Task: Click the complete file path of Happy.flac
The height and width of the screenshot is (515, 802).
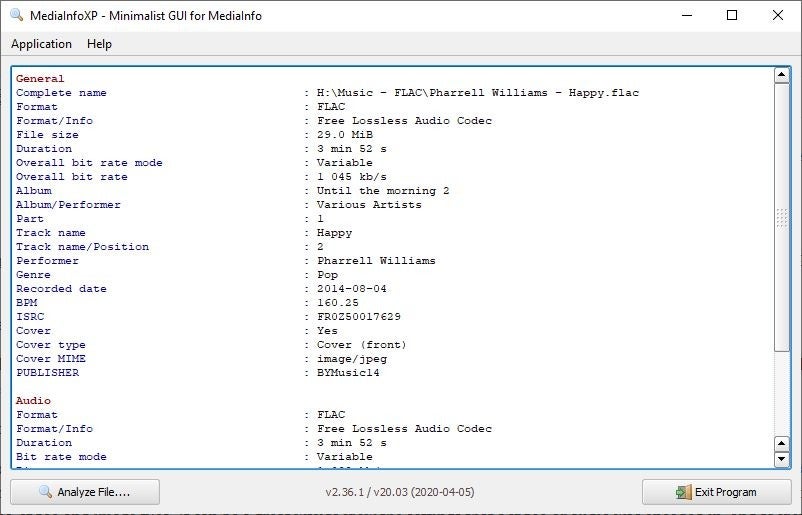Action: click(x=477, y=93)
